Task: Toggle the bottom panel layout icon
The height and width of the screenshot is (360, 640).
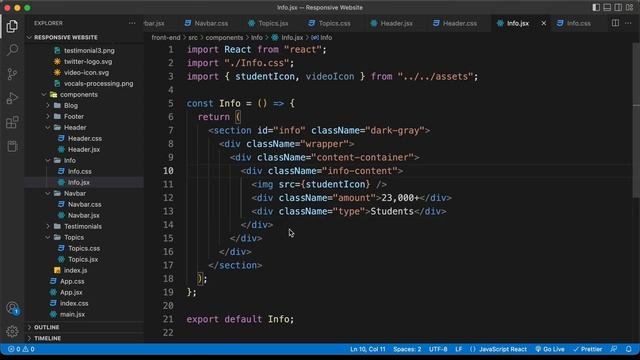Action: (607, 7)
